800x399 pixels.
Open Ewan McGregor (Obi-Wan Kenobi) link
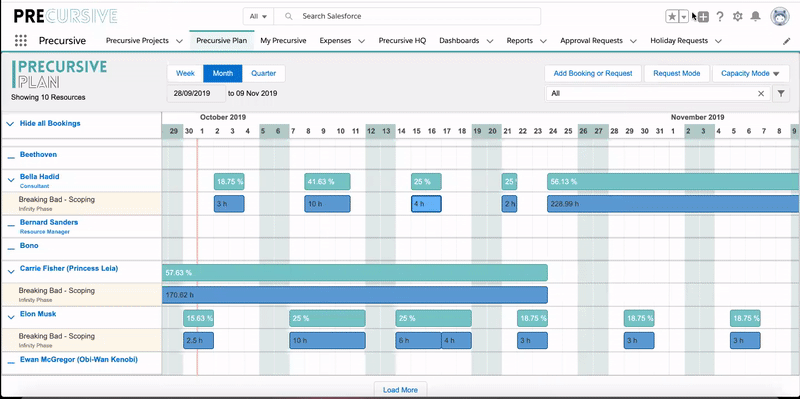point(79,360)
